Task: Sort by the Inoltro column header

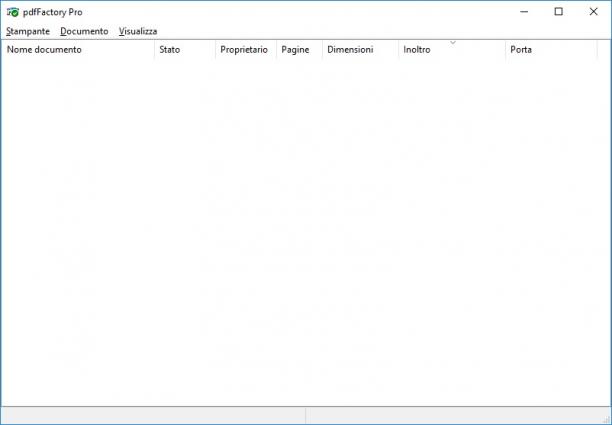Action: pyautogui.click(x=452, y=50)
